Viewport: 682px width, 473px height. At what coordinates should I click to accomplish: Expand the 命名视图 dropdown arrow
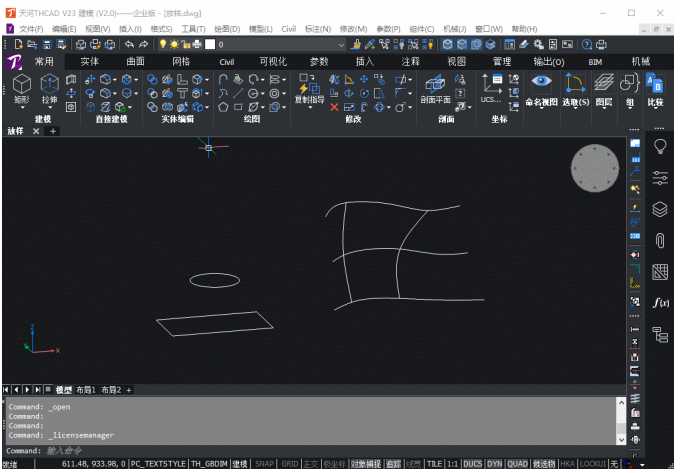click(x=542, y=107)
